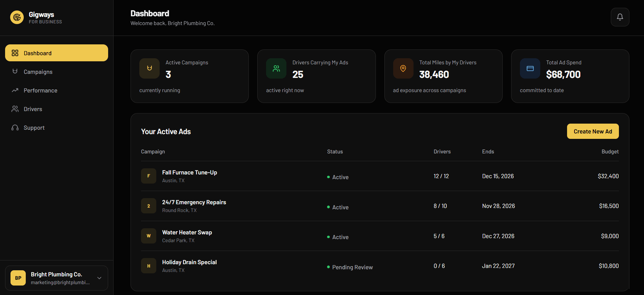Image resolution: width=644 pixels, height=295 pixels.
Task: Open the Water Heater Swap campaign
Action: coord(187,232)
